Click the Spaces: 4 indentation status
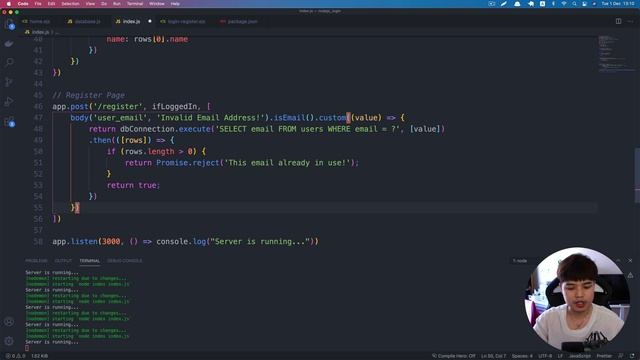The height and width of the screenshot is (360, 640). [522, 356]
